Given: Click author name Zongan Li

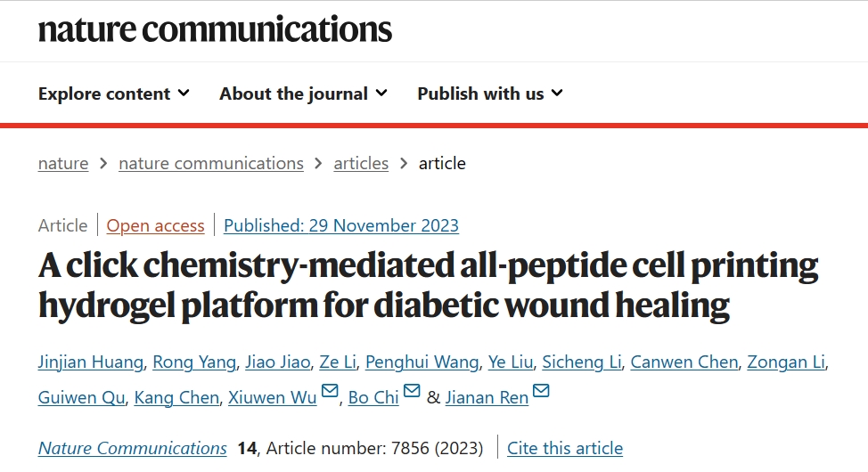Looking at the screenshot, I should point(786,362).
